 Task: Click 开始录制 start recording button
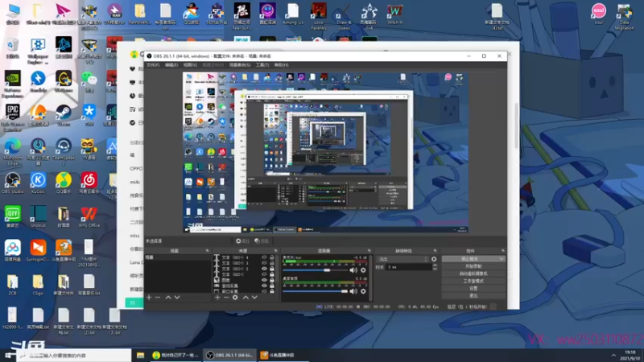point(473,266)
